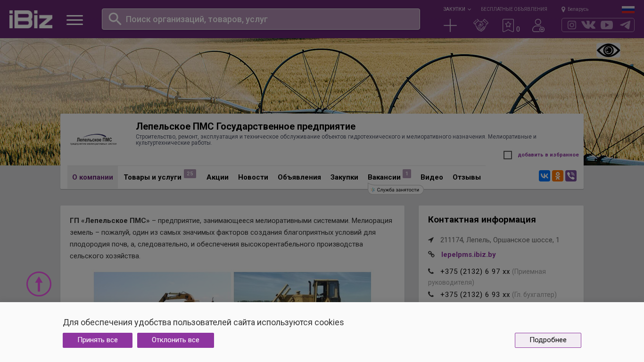Click phone number +375 (2132) 6 93 xx
This screenshot has height=362, width=644.
click(x=475, y=295)
